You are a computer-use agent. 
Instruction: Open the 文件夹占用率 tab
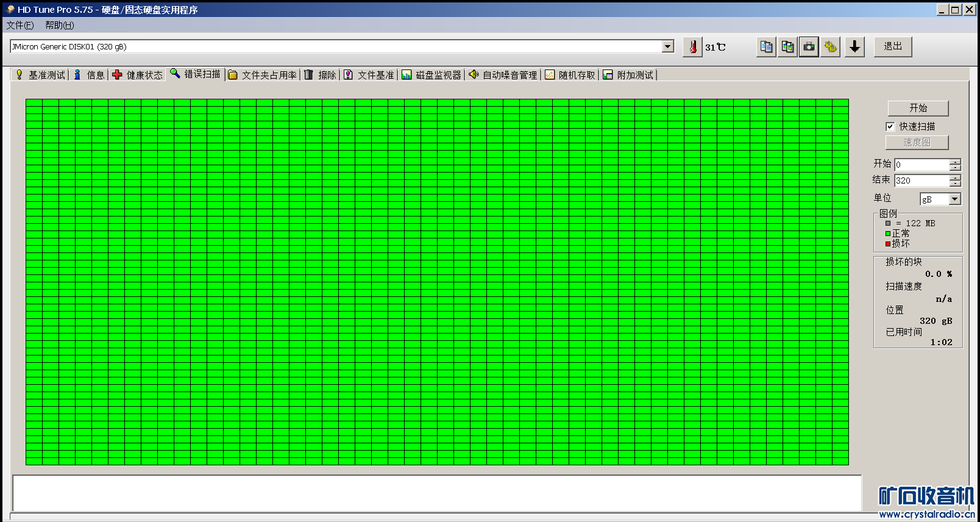263,74
